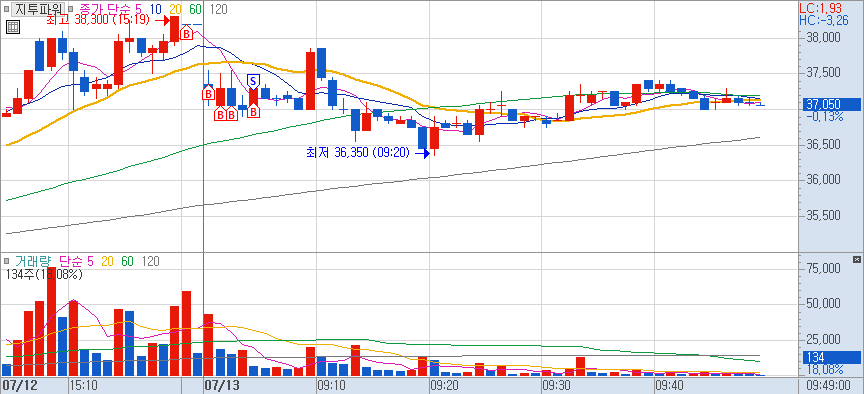Image resolution: width=864 pixels, height=394 pixels.
Task: Click the 75,000 volume axis label
Action: [822, 268]
